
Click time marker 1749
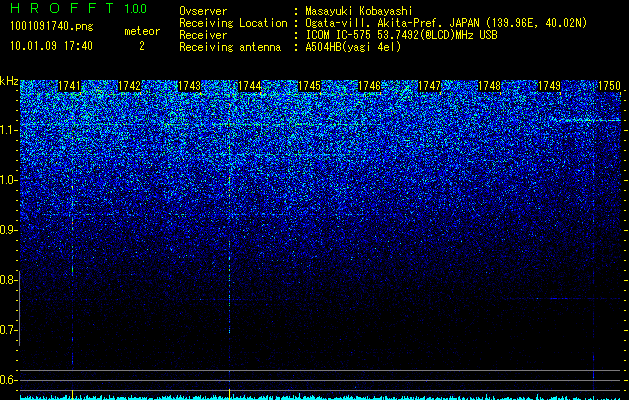pos(549,86)
